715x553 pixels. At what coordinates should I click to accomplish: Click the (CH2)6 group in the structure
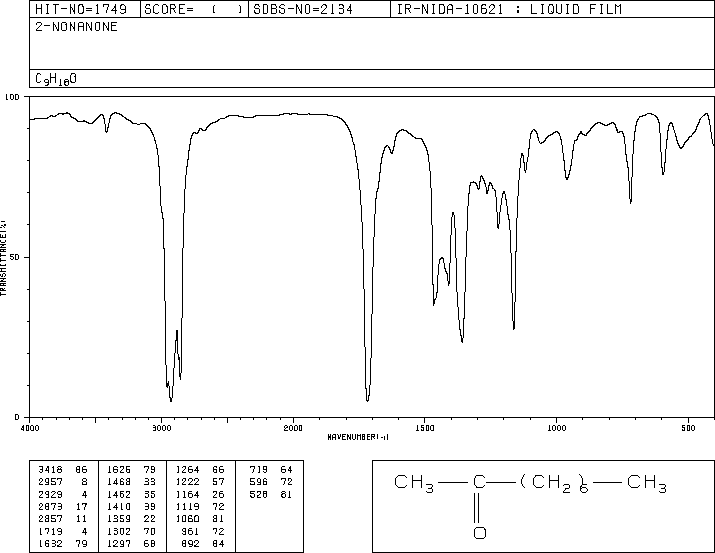554,483
